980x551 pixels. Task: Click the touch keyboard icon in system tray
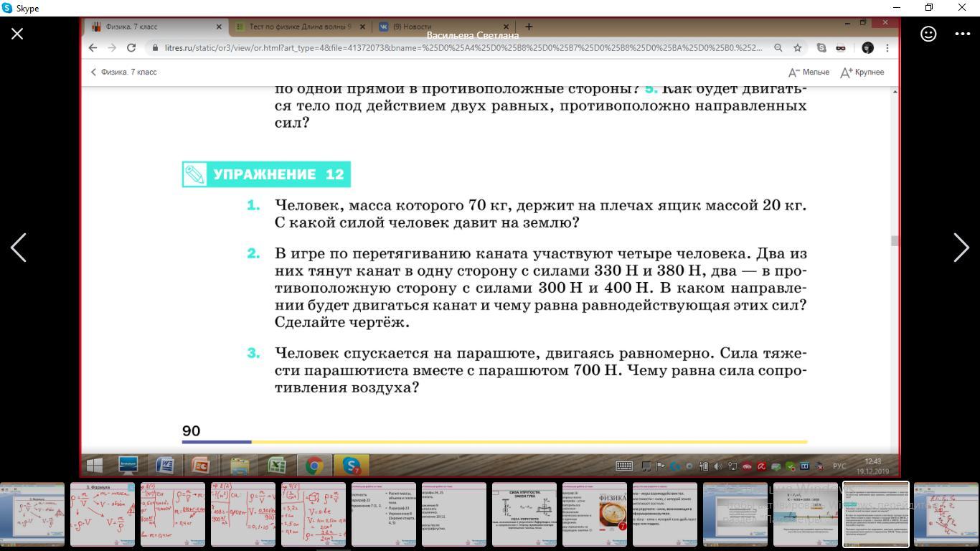pos(624,466)
